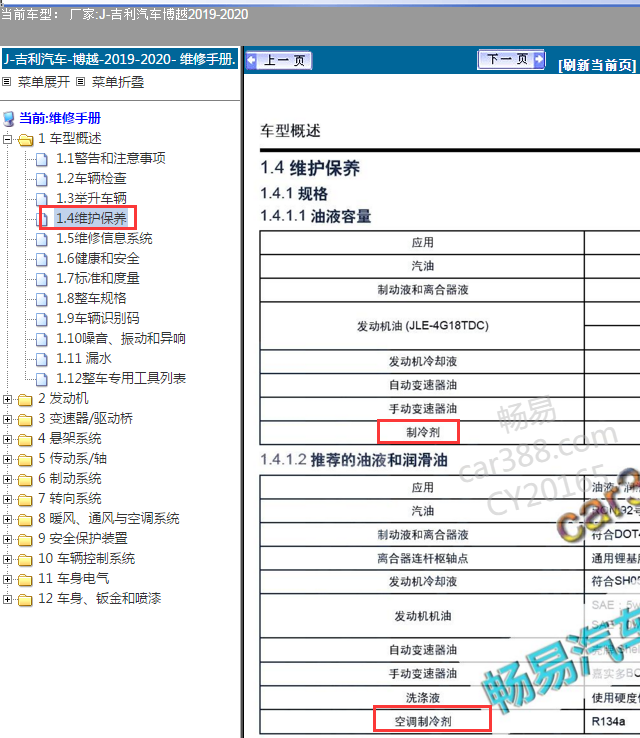Screen dimensions: 640x738
Task: Expand all menus with 菜单展开
Action: pos(44,82)
